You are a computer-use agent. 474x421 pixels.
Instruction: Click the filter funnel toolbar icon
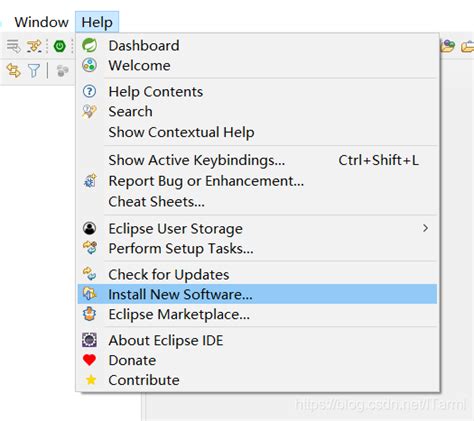point(34,70)
